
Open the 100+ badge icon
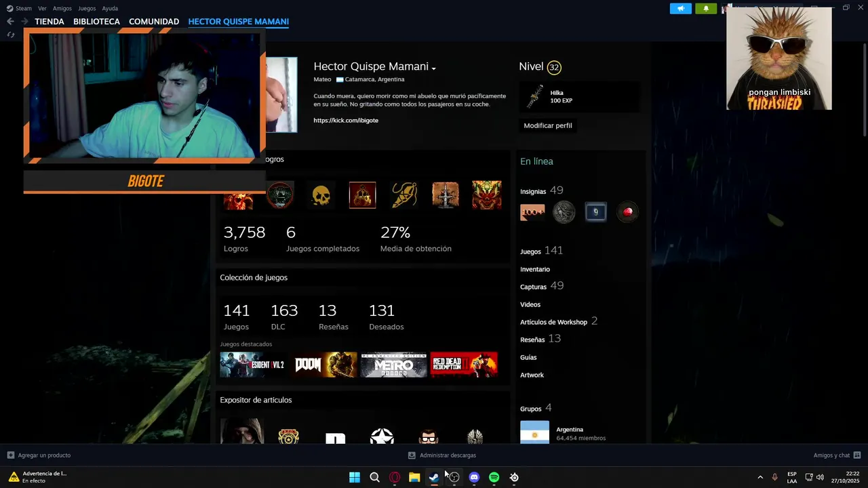point(532,212)
